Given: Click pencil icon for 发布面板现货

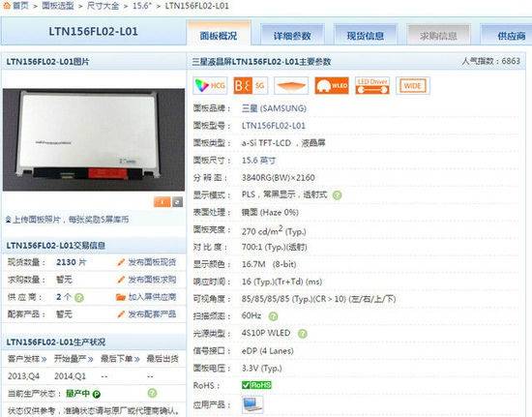Looking at the screenshot, I should [121, 262].
